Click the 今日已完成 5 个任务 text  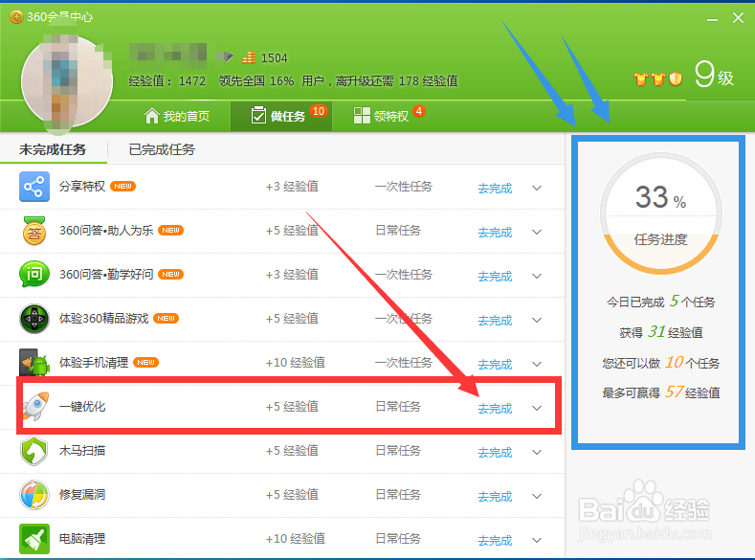tap(660, 302)
